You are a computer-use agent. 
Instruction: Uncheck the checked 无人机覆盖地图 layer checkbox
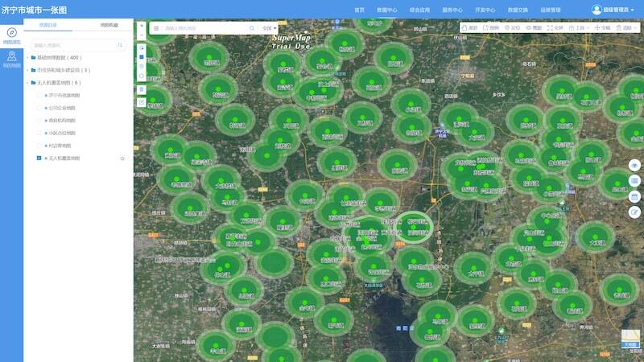click(39, 158)
